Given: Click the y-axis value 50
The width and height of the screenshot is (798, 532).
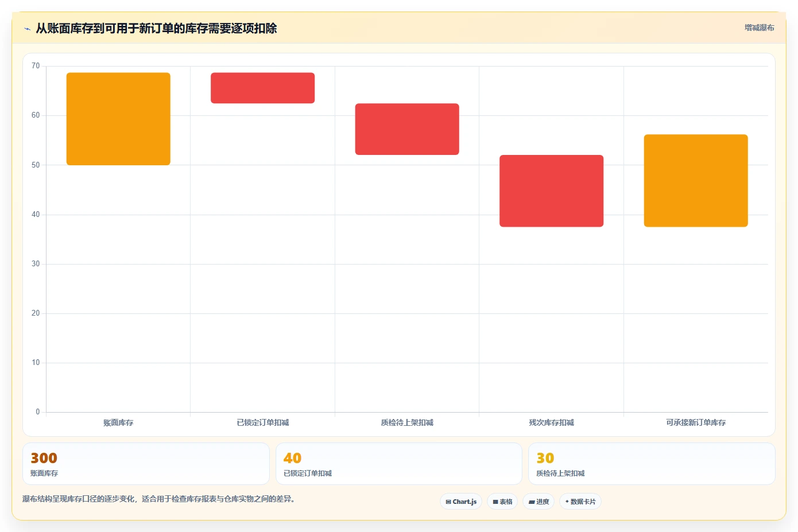Looking at the screenshot, I should pos(36,165).
